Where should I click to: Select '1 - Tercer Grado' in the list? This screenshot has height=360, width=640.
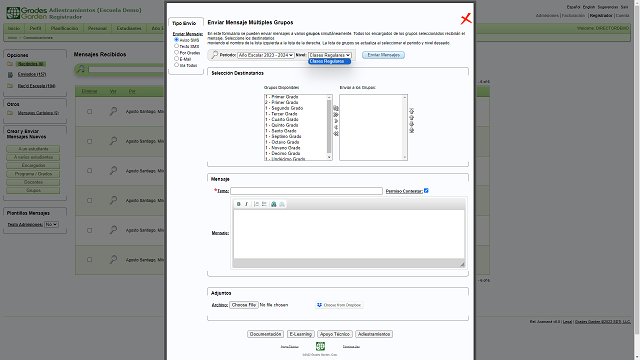[281, 114]
